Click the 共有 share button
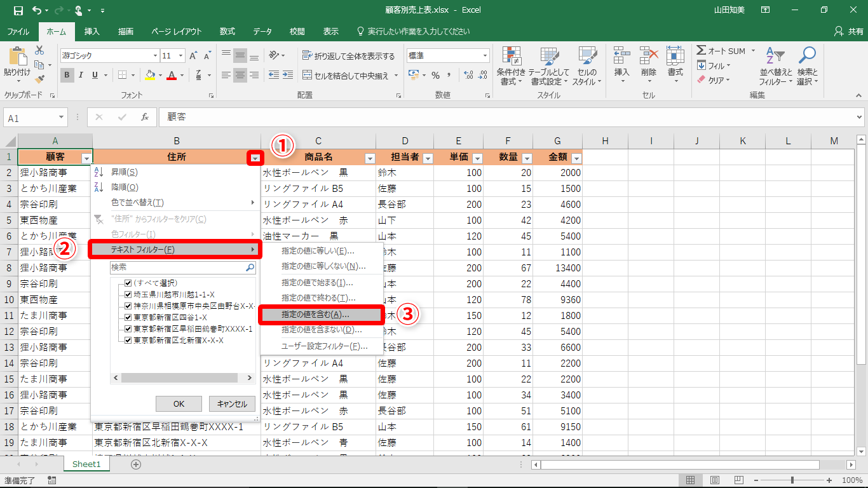868x488 pixels. 850,31
